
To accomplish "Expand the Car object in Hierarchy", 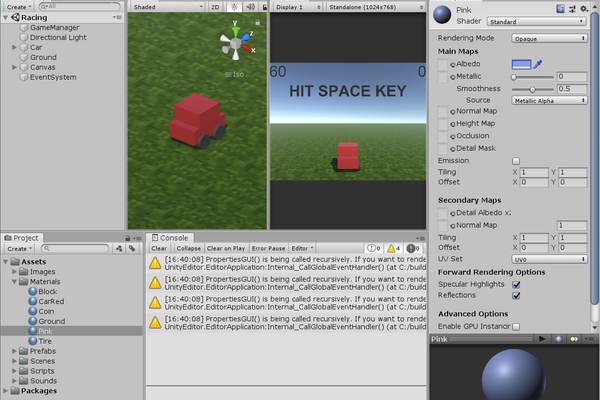I will [x=14, y=47].
